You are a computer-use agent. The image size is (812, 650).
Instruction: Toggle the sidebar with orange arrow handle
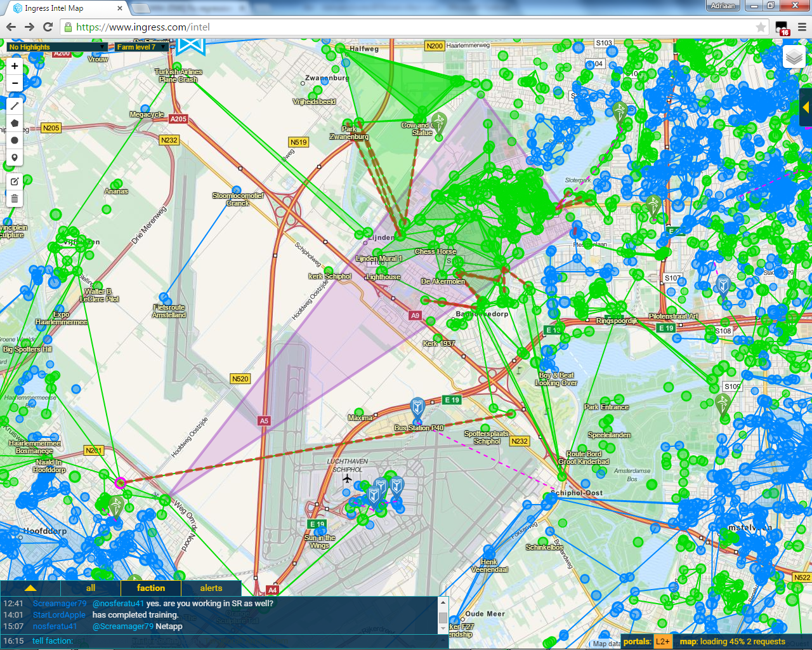[x=806, y=107]
